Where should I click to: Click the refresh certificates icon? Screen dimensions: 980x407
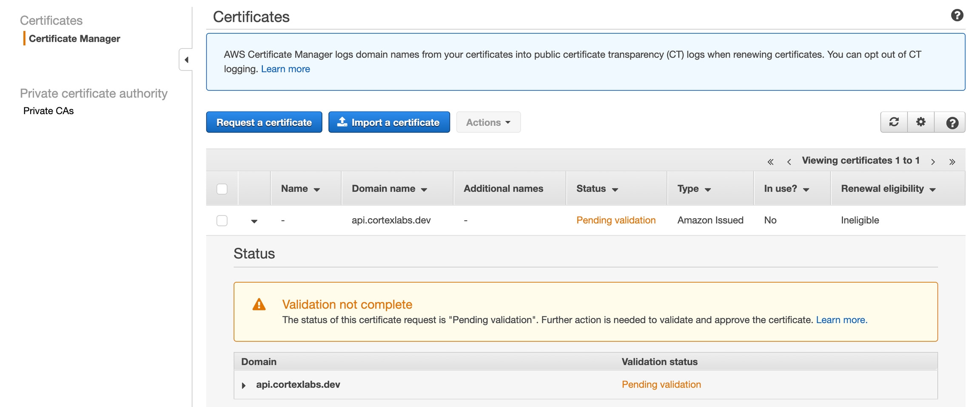(894, 122)
